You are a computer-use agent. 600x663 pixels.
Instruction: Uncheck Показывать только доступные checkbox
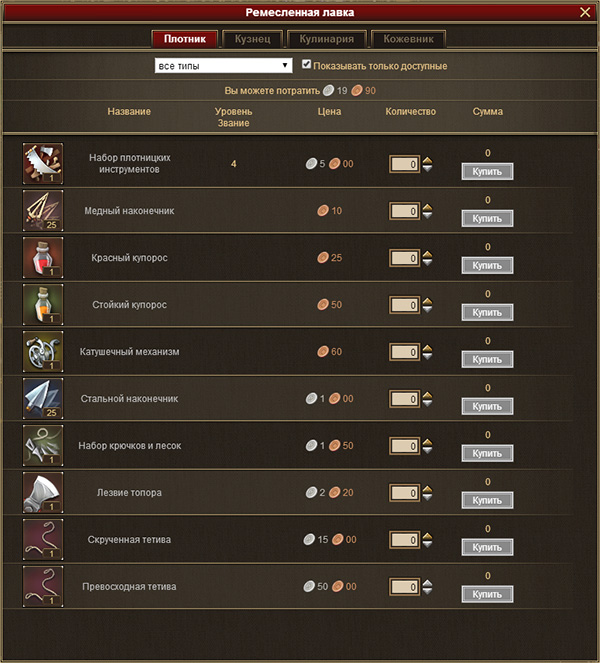307,64
